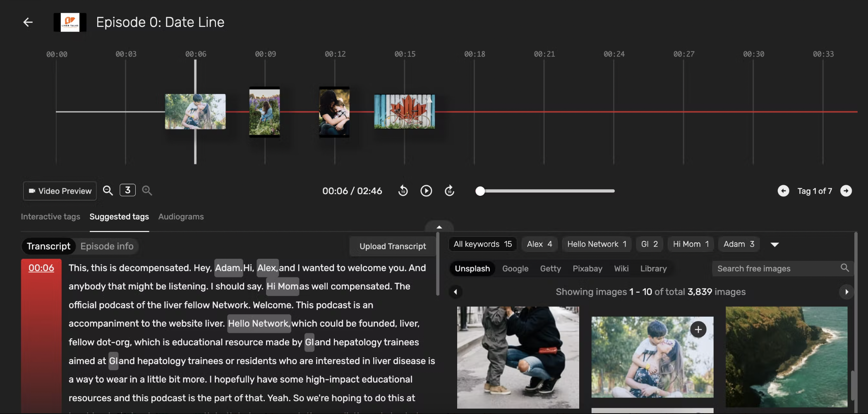Switch to the Interactive tags tab
The height and width of the screenshot is (414, 868).
pyautogui.click(x=50, y=217)
